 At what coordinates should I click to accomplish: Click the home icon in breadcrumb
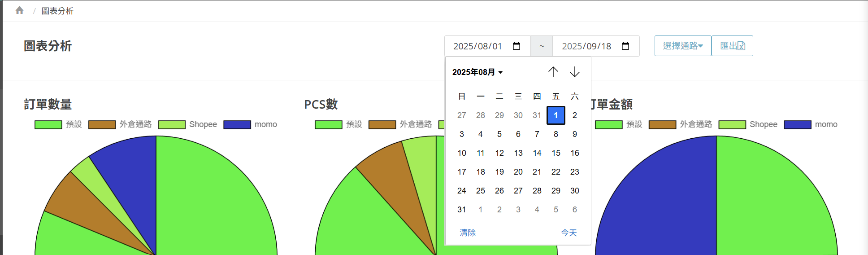point(19,10)
